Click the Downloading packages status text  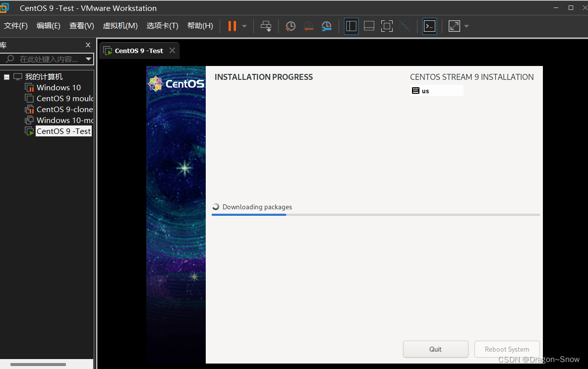[x=257, y=207]
